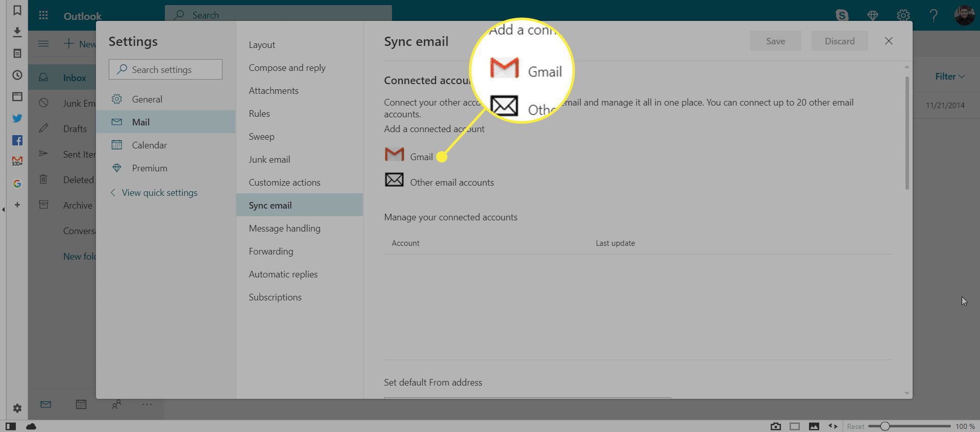980x432 pixels.
Task: Toggle the hamburger navigation pane icon
Action: [x=43, y=44]
